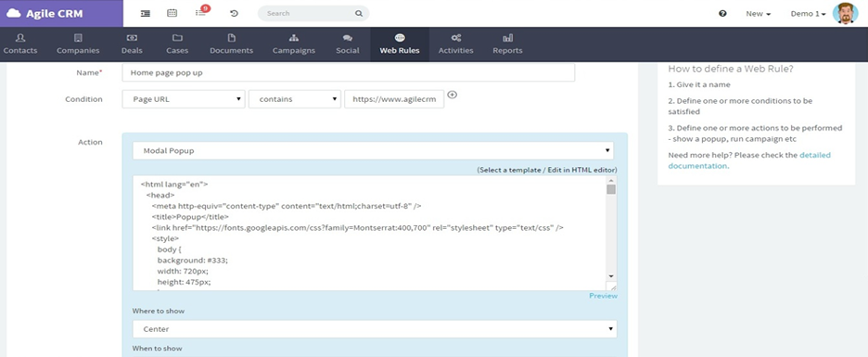Viewport: 868px width, 357px height.
Task: Switch to the Social tab
Action: 348,45
